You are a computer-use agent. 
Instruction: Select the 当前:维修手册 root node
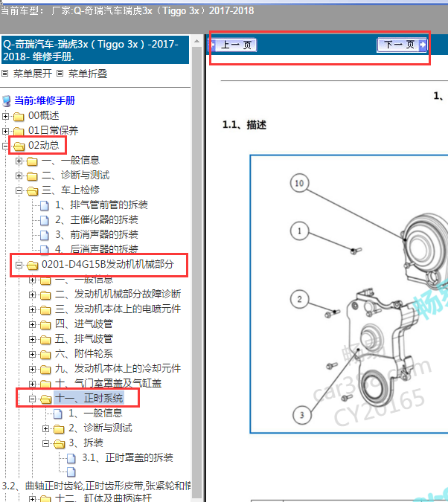[x=45, y=100]
